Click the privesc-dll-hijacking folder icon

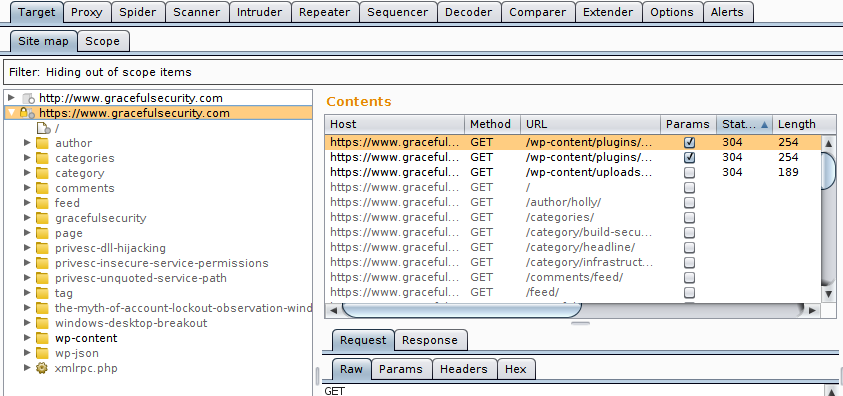(x=42, y=248)
